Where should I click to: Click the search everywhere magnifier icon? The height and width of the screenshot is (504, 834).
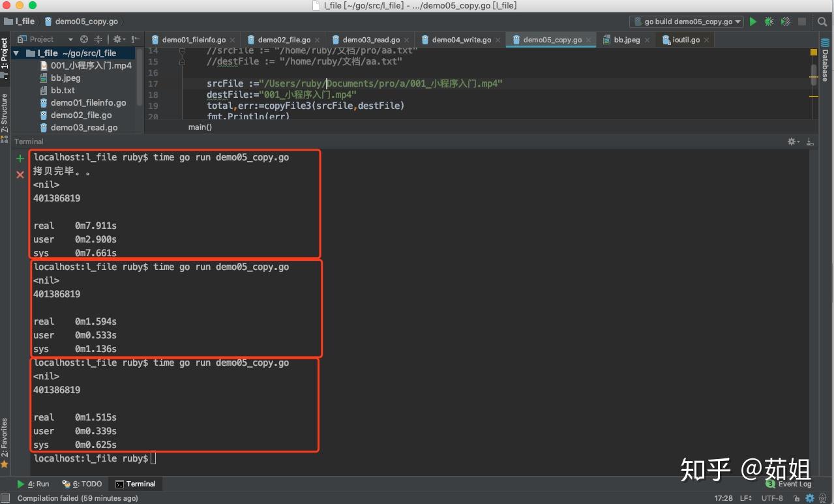[822, 22]
